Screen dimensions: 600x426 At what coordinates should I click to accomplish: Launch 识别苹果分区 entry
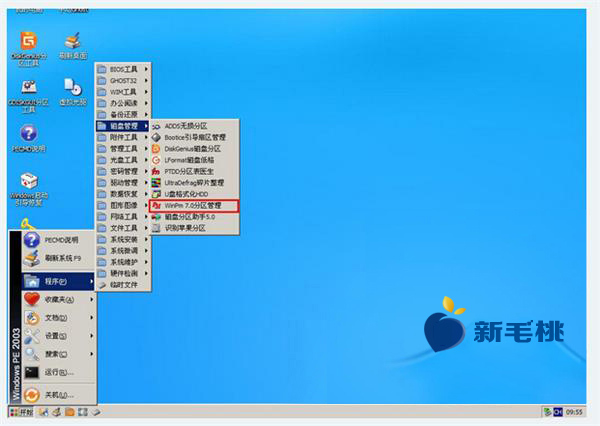pyautogui.click(x=195, y=228)
